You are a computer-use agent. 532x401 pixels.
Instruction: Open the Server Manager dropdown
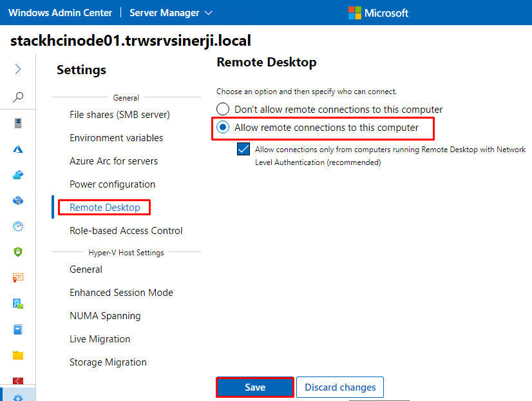pos(171,13)
